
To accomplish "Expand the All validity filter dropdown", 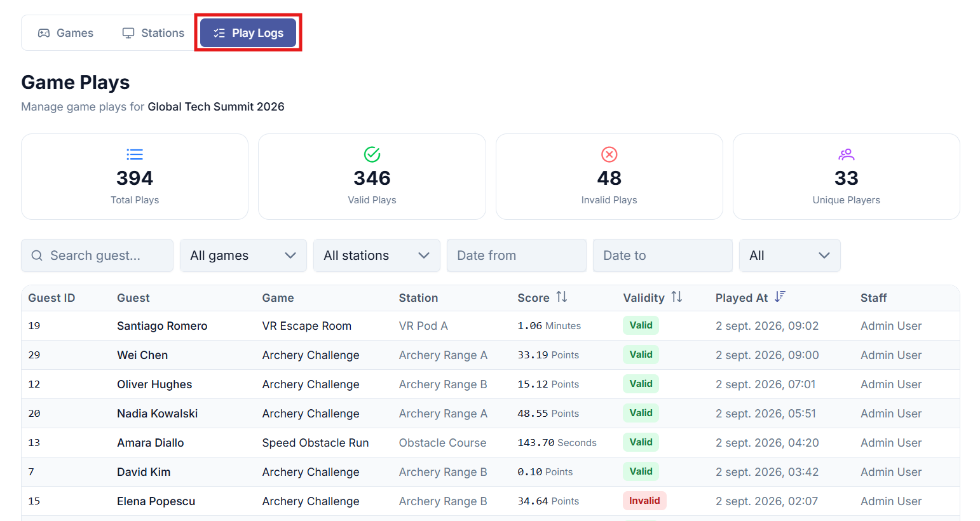I will pyautogui.click(x=790, y=255).
